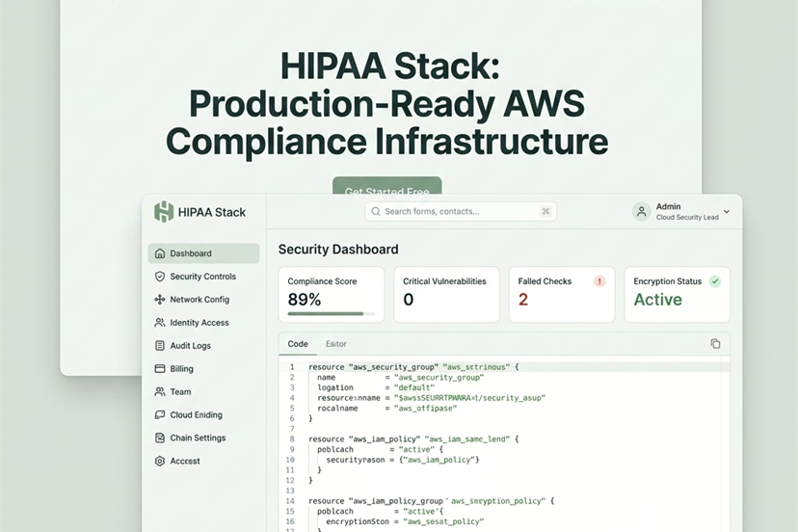The image size is (798, 532).
Task: Click the Team members icon
Action: pos(160,391)
